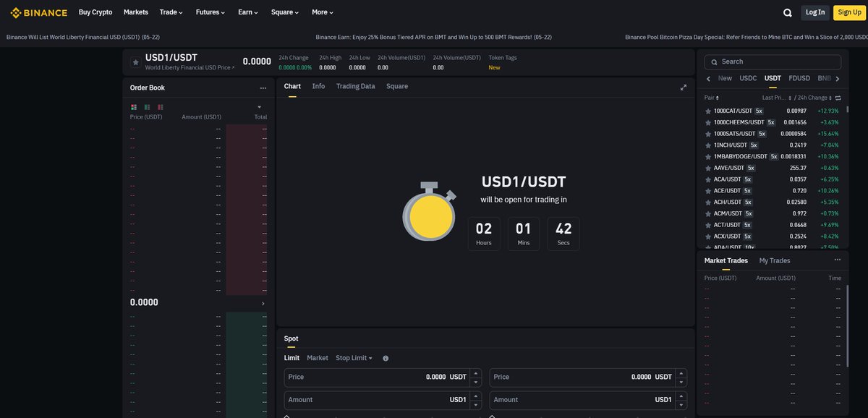Favorite the USD1/USDT pair with the star
868x418 pixels.
point(135,62)
